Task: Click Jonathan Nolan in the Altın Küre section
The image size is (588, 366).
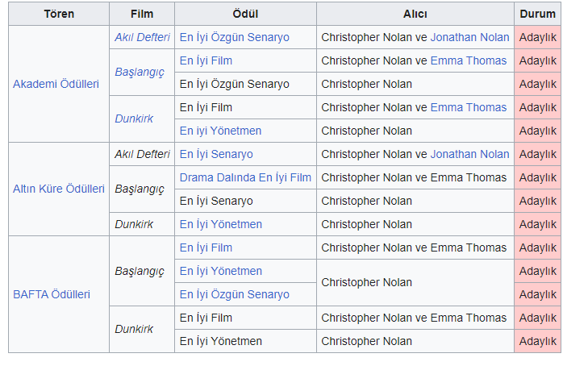Action: (469, 154)
